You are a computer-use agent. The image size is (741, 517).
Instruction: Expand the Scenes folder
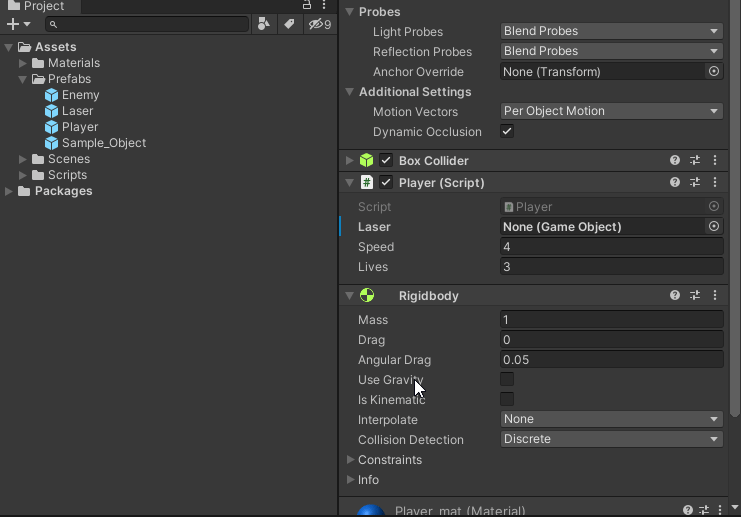pyautogui.click(x=22, y=159)
